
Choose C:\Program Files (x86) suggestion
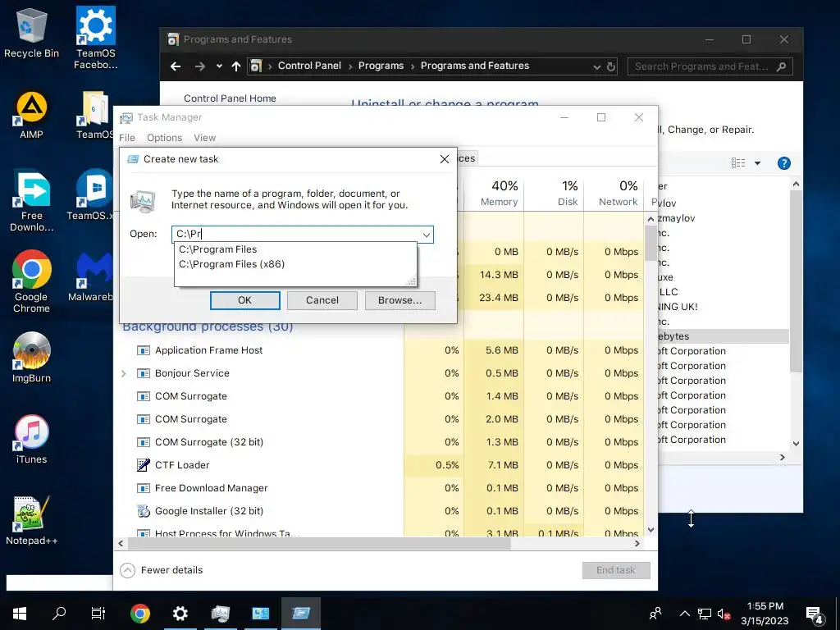pos(295,264)
